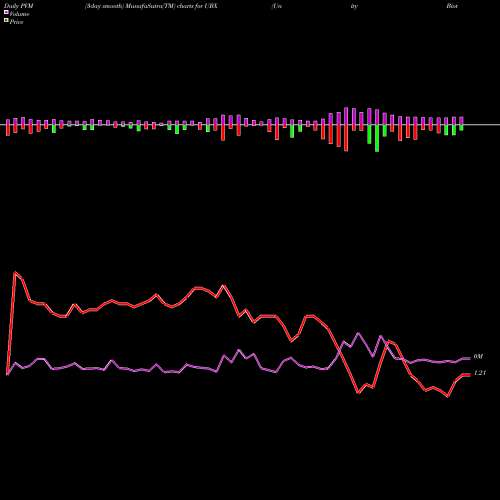The width and height of the screenshot is (500, 500).
Task: Click the Volume legend color marker
Action: [6, 12]
